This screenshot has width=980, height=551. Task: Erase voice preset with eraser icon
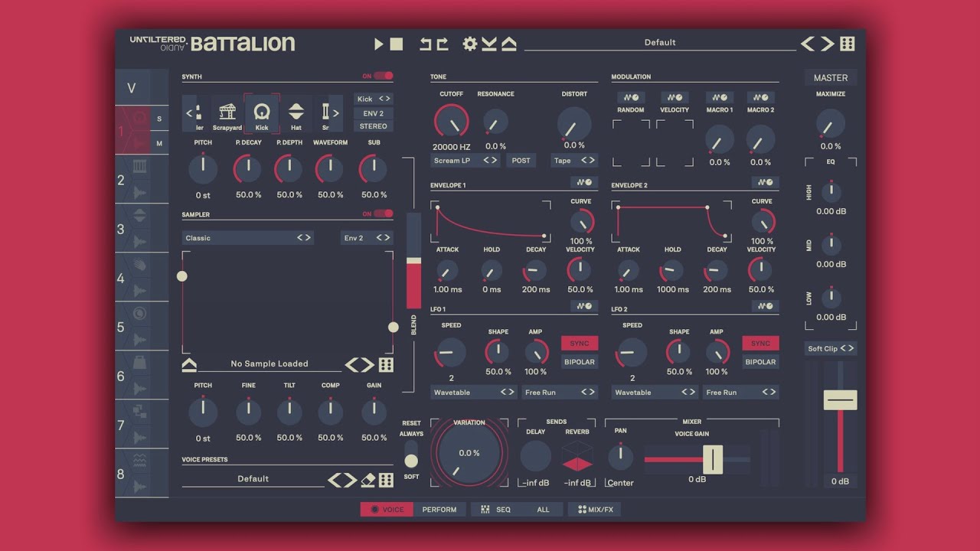[368, 480]
